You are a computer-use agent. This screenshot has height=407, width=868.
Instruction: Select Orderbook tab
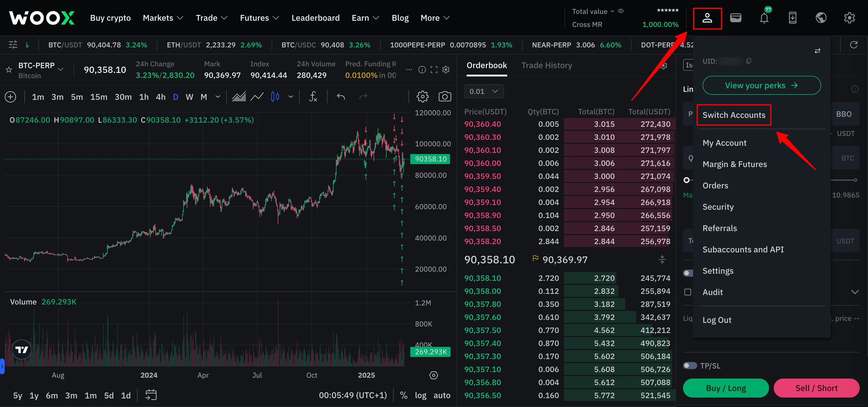tap(486, 65)
